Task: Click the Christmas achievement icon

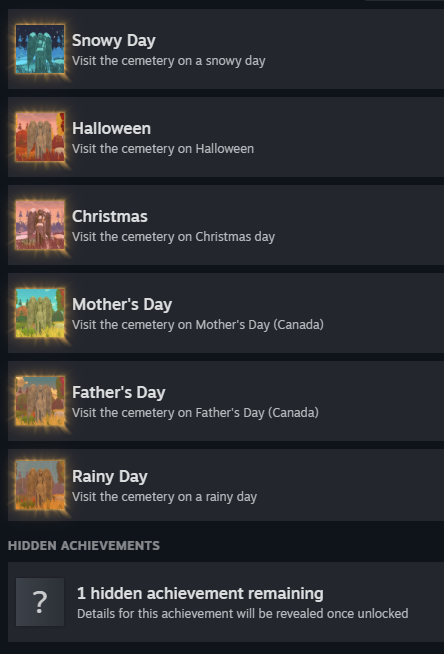Action: [x=40, y=225]
